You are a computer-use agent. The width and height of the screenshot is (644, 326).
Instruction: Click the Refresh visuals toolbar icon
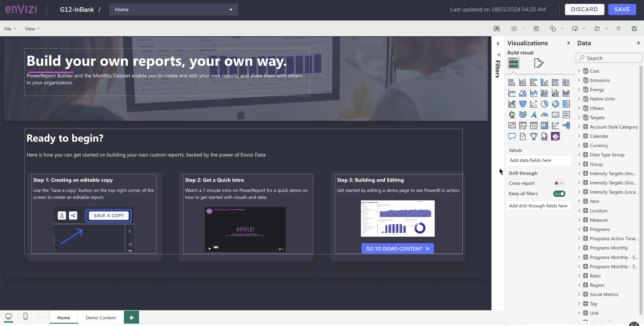pyautogui.click(x=619, y=28)
